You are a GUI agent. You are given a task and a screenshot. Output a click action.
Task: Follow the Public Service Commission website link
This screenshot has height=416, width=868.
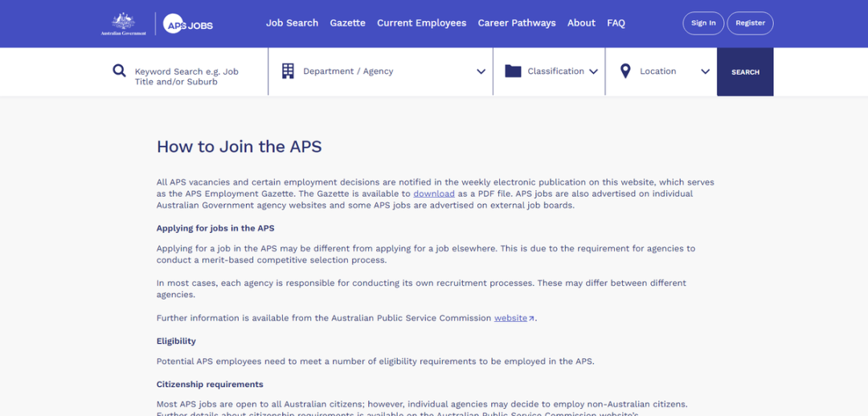[510, 318]
